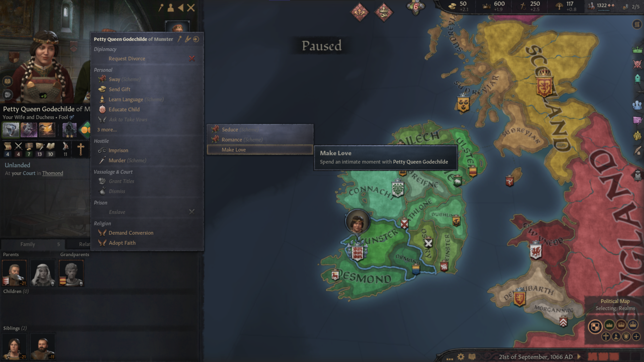Image resolution: width=644 pixels, height=362 pixels.
Task: Toggle the Enslave prison action
Action: [x=117, y=212]
